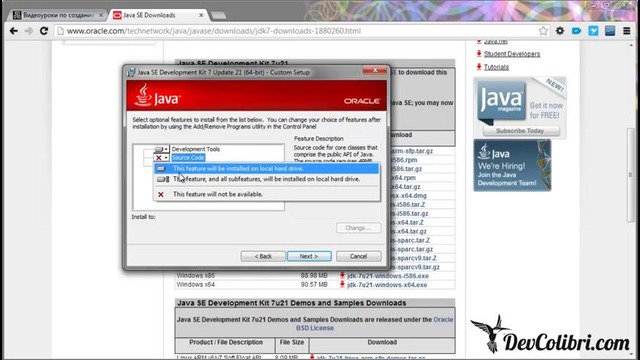640x360 pixels.
Task: Open a new browser tab
Action: [x=218, y=16]
